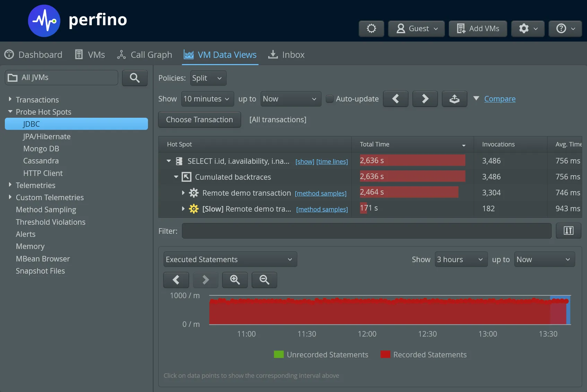Click the search magnifier beside All JVMs
This screenshot has width=587, height=392.
pos(135,78)
